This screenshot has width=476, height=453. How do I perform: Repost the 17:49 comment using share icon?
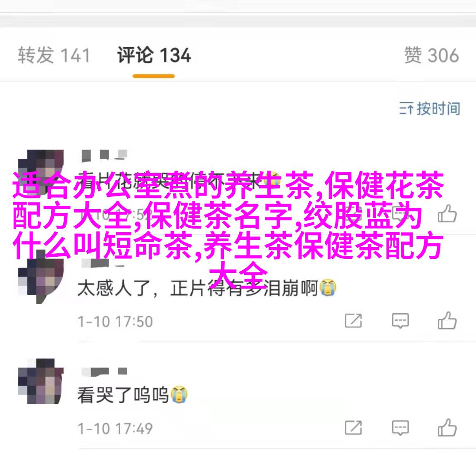(353, 428)
